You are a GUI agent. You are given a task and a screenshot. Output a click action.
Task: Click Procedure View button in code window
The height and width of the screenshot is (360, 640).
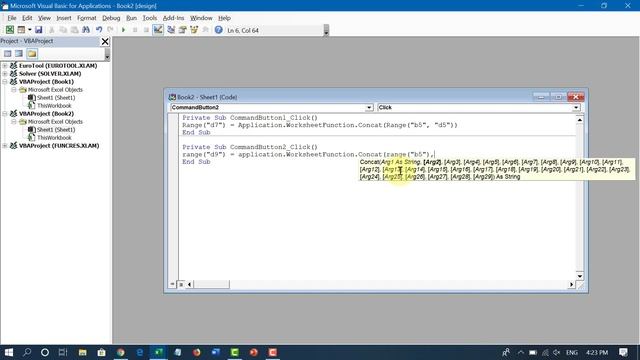[173, 284]
